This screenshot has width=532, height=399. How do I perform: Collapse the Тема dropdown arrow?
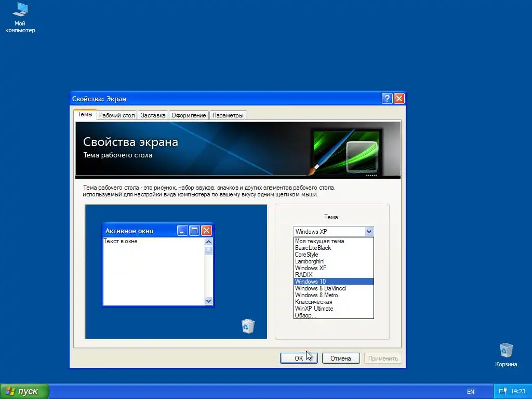pos(369,231)
